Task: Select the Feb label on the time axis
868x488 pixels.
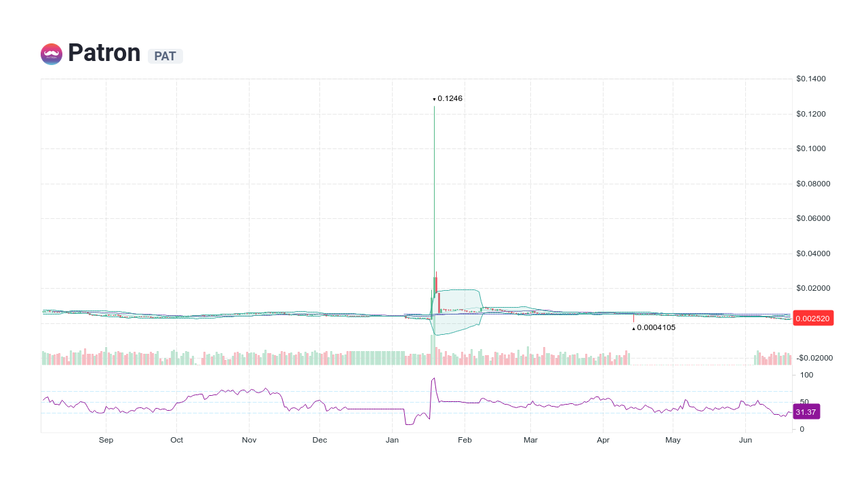Action: 465,440
